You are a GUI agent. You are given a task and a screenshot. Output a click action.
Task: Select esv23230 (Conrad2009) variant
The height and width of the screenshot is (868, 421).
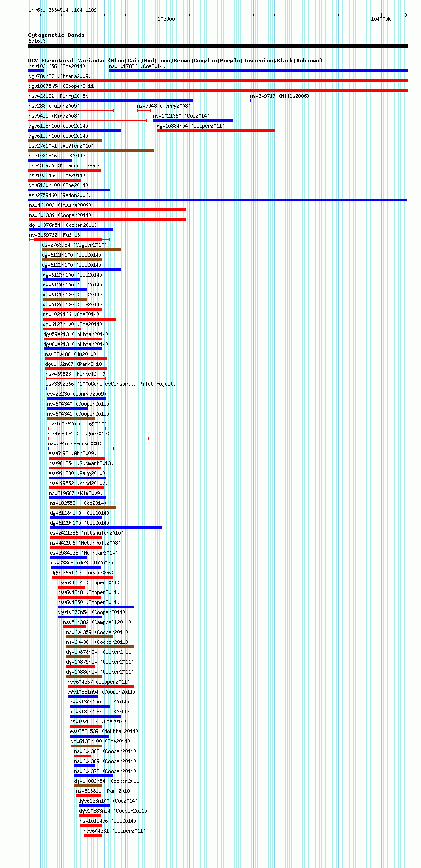pos(77,394)
